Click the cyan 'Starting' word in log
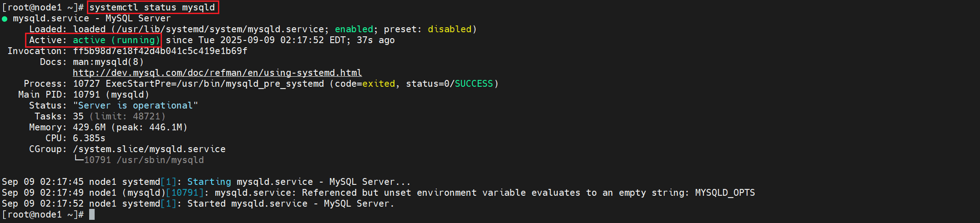Viewport: 980px width, 223px height. (209, 182)
